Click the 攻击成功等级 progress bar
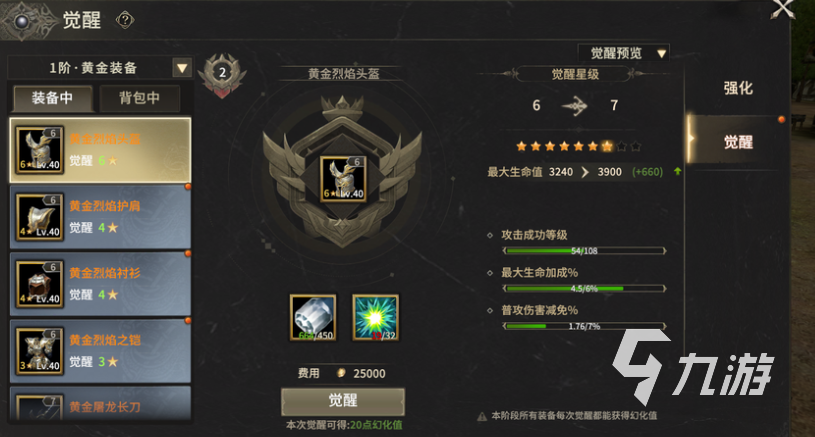 584,251
